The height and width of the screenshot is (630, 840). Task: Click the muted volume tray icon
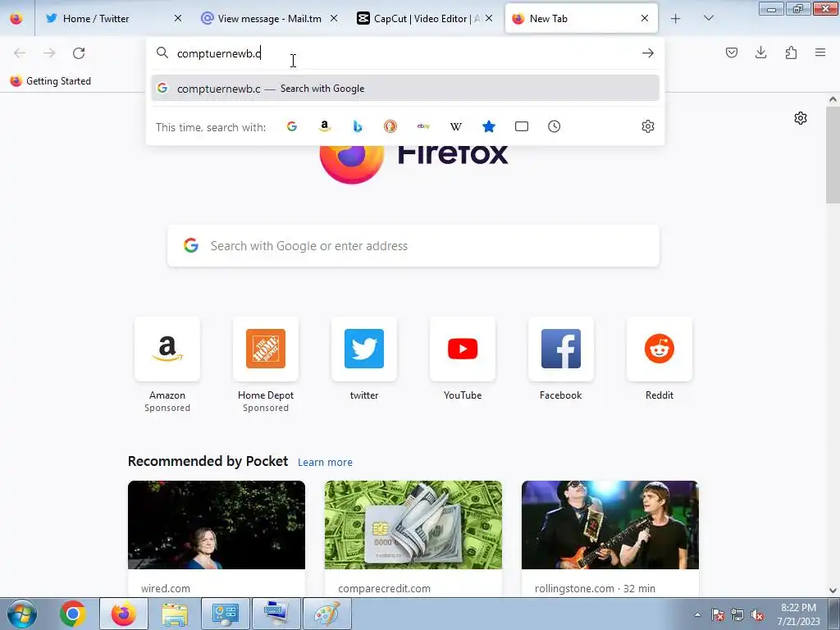[757, 615]
